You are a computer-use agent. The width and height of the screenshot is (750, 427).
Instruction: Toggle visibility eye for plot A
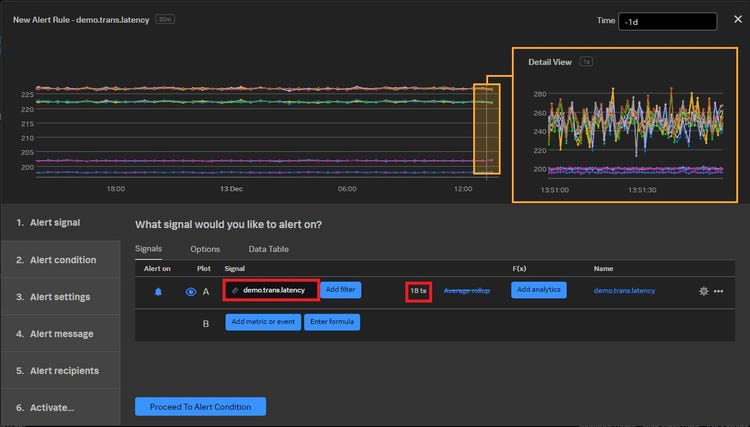coord(190,291)
